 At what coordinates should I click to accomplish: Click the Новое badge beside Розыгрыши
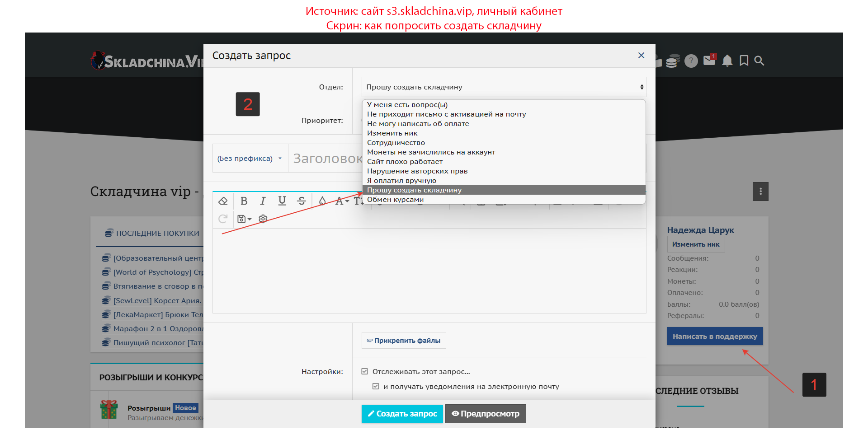click(x=185, y=408)
